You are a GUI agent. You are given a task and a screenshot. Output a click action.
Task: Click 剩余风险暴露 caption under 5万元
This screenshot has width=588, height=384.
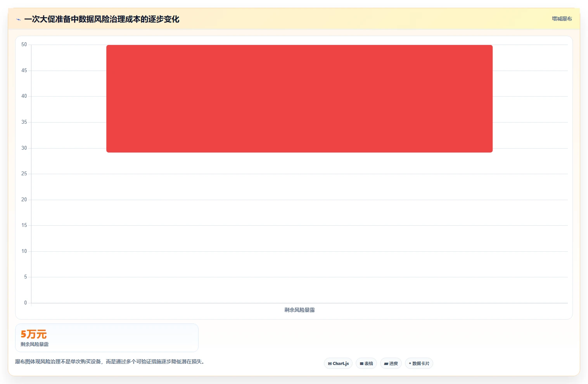pos(35,344)
